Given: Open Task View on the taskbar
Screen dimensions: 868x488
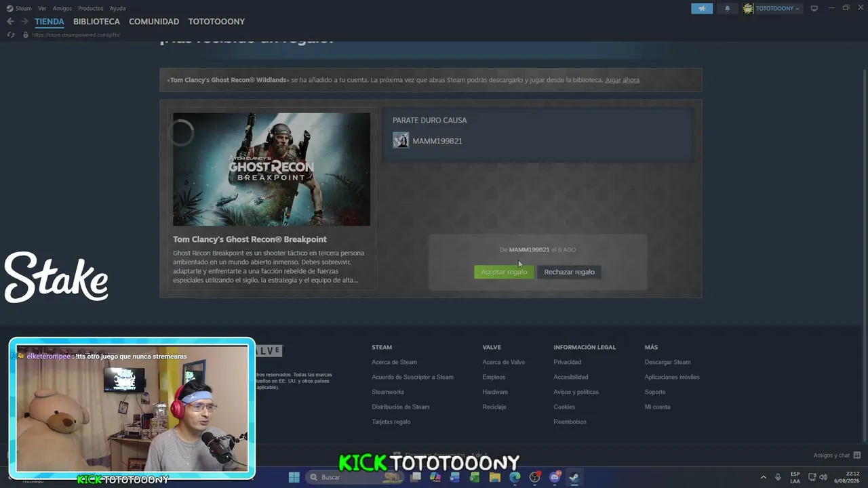Looking at the screenshot, I should pos(416,477).
